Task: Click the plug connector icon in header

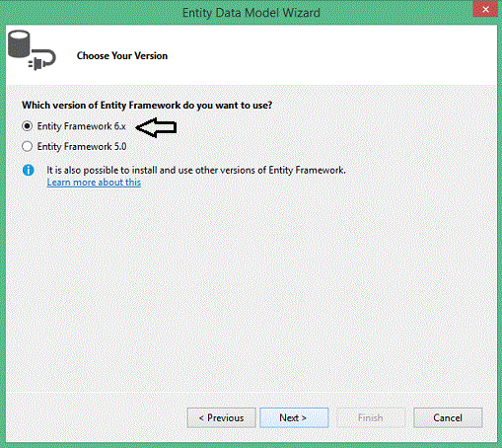Action: point(42,59)
